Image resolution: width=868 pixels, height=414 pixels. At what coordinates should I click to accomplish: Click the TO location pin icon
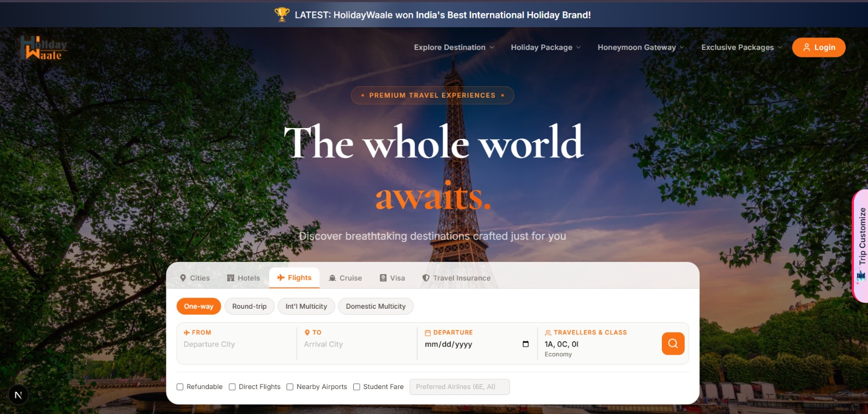click(307, 333)
